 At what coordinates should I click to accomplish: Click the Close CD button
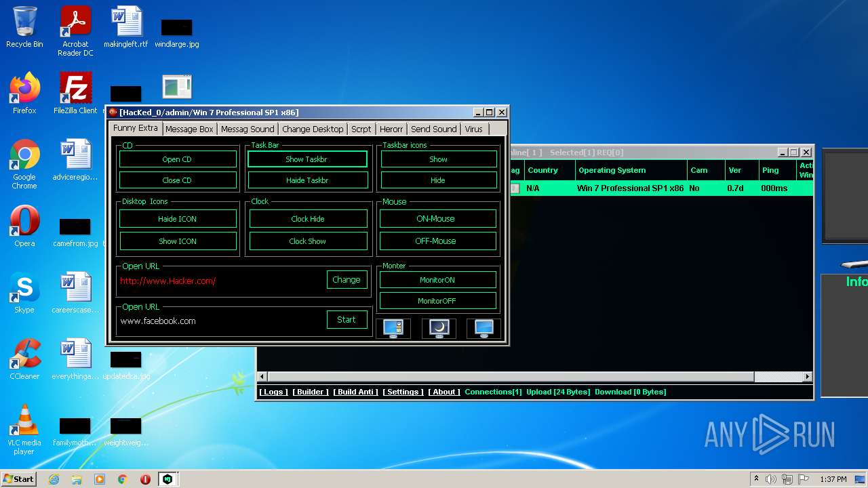[x=177, y=180]
